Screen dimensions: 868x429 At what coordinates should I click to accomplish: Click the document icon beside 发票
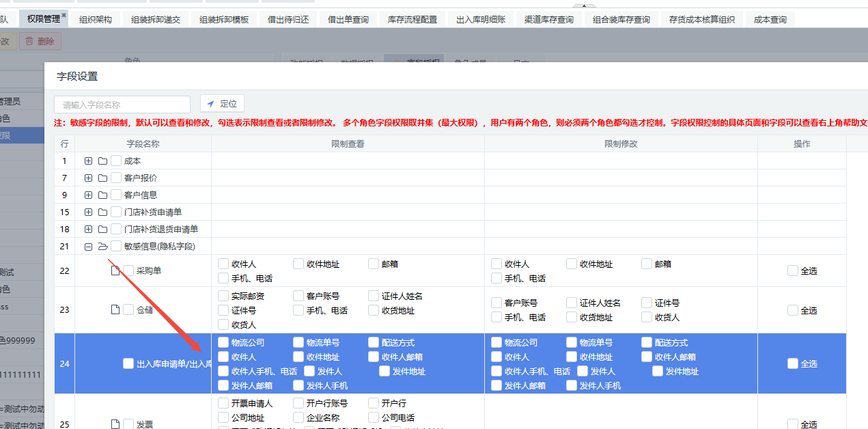tap(115, 424)
